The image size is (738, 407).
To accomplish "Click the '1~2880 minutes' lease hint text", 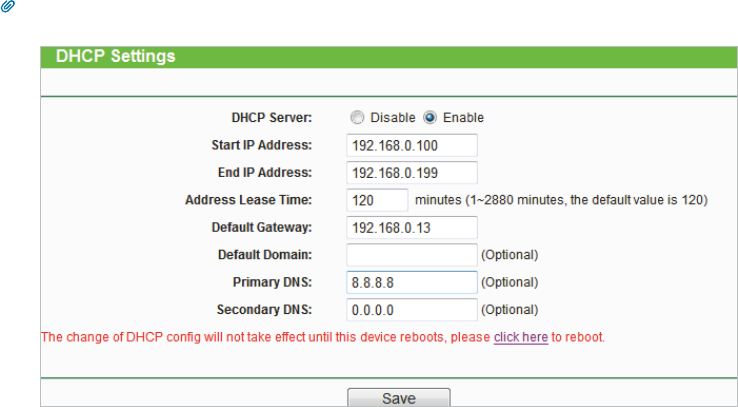I will (x=562, y=200).
